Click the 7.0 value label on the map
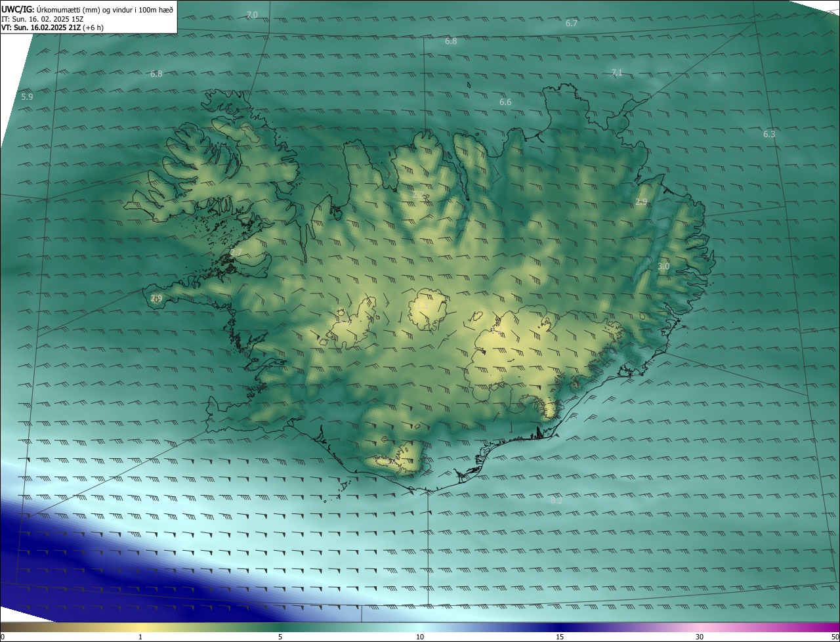Image resolution: width=840 pixels, height=642 pixels. (252, 14)
